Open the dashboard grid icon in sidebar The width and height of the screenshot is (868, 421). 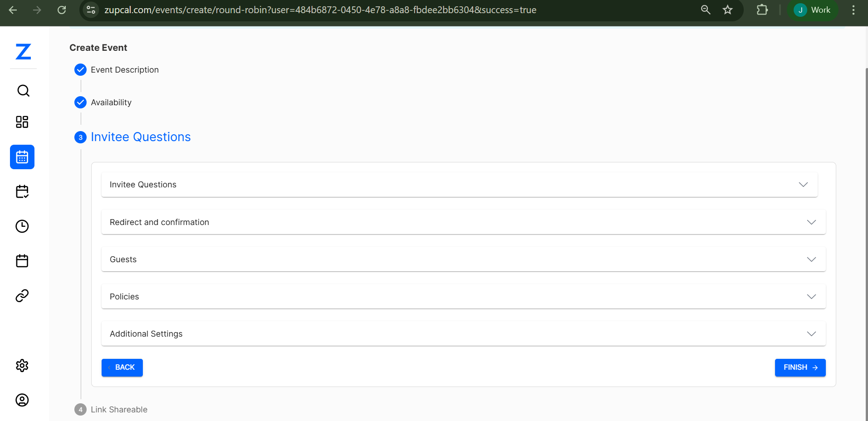click(x=22, y=122)
